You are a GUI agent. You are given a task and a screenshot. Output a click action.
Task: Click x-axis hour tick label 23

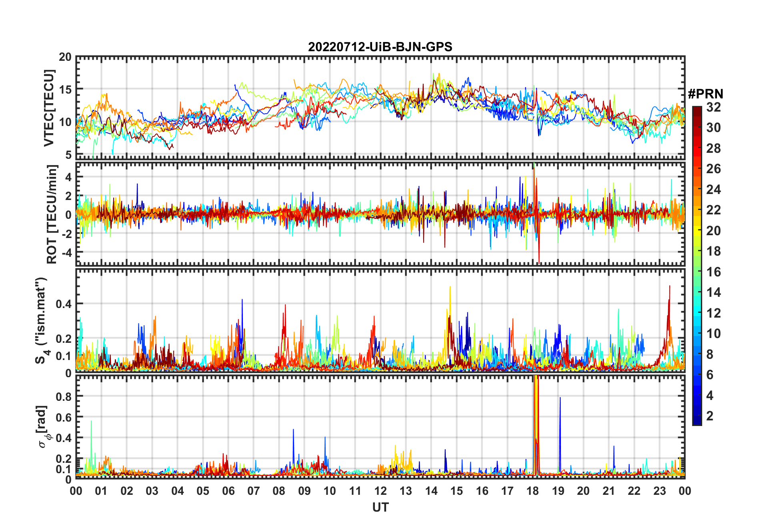pyautogui.click(x=659, y=491)
